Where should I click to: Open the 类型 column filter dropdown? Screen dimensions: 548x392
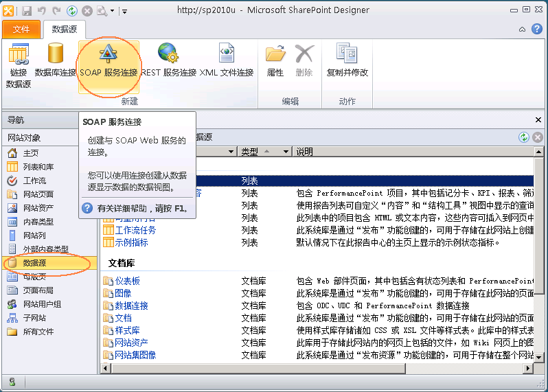[x=286, y=152]
